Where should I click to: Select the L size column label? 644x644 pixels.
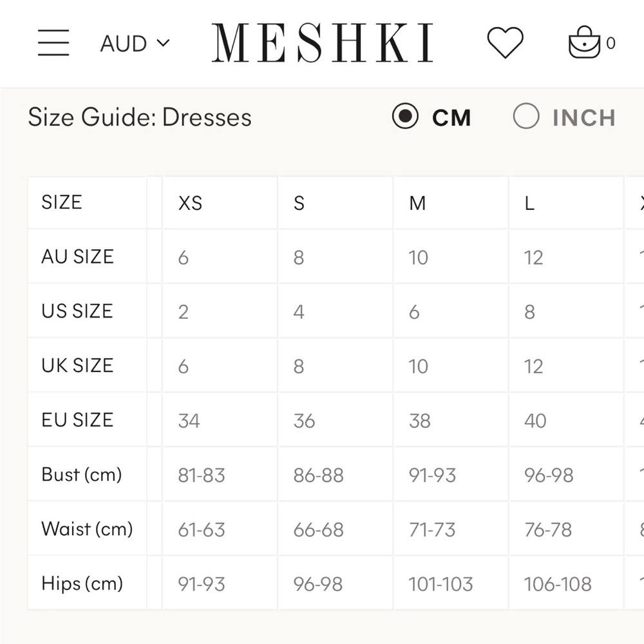528,204
